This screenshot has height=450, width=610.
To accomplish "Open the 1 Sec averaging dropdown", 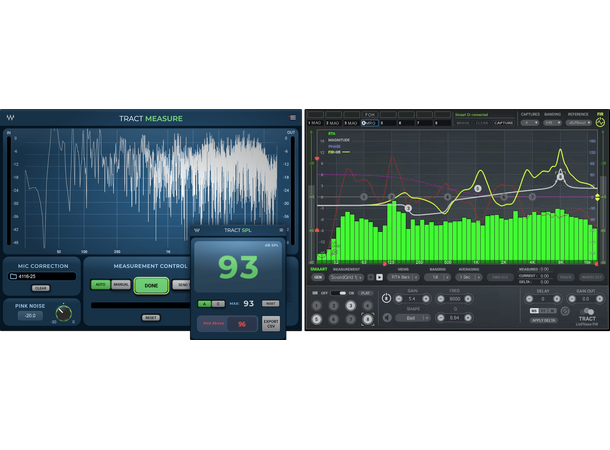I will point(468,277).
